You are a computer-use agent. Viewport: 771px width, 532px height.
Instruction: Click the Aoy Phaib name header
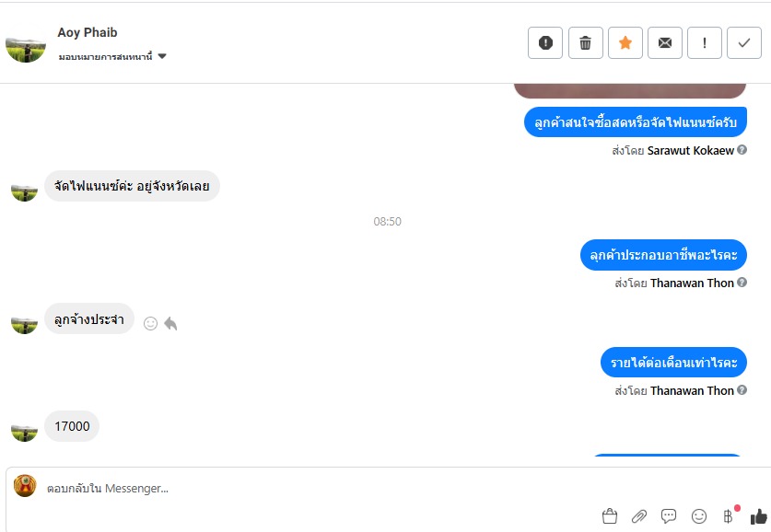(x=87, y=32)
